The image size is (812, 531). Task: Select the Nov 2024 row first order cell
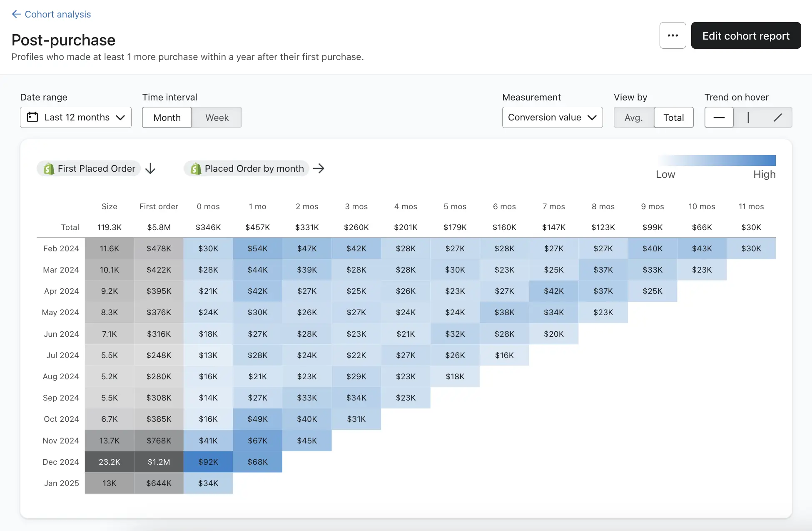click(x=159, y=439)
